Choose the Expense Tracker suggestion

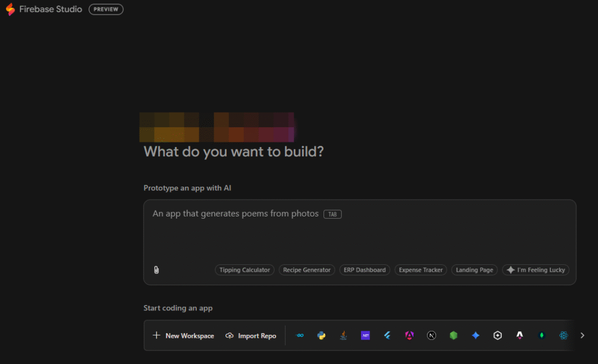pyautogui.click(x=420, y=270)
